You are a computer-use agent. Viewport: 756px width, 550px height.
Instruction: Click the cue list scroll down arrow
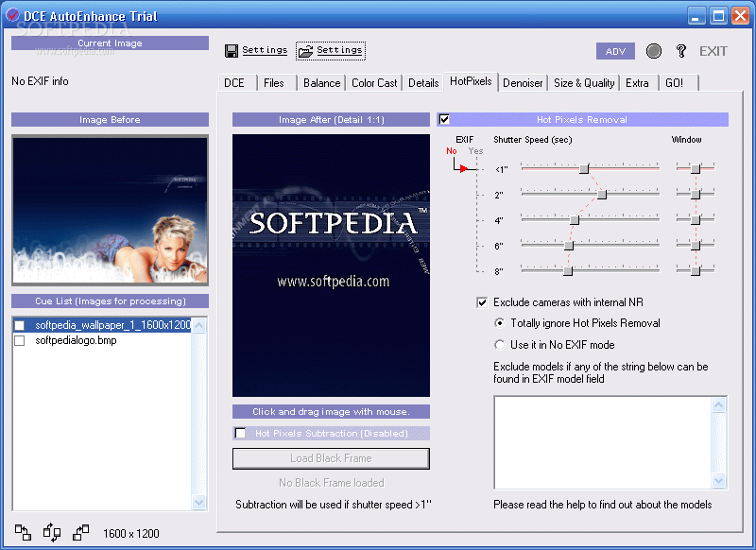click(x=198, y=503)
